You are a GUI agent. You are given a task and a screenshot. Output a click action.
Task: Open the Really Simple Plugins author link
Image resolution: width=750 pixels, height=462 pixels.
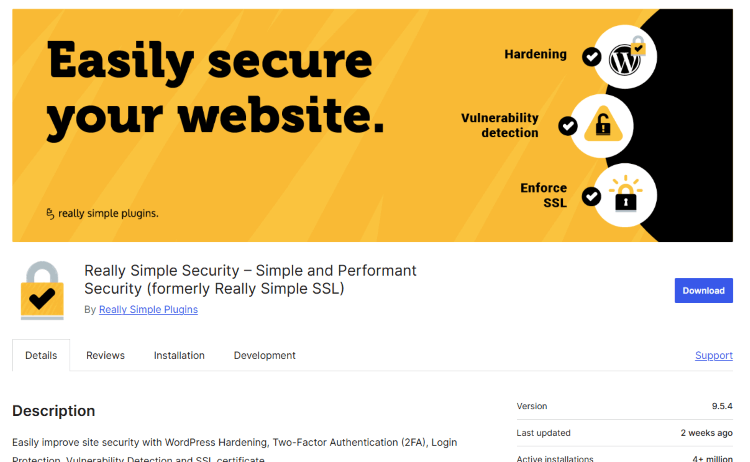(148, 309)
